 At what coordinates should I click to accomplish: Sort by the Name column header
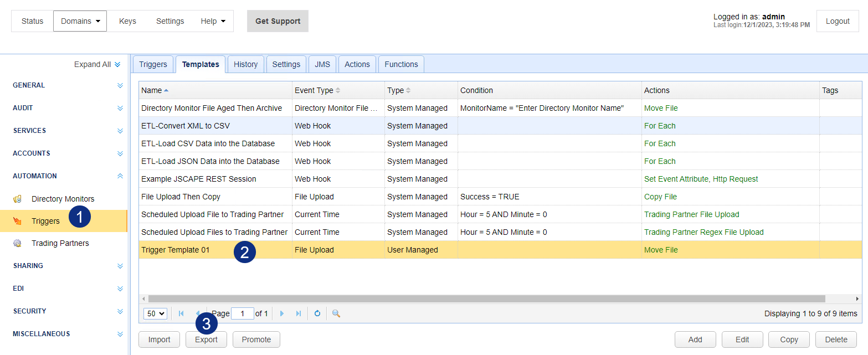[152, 90]
